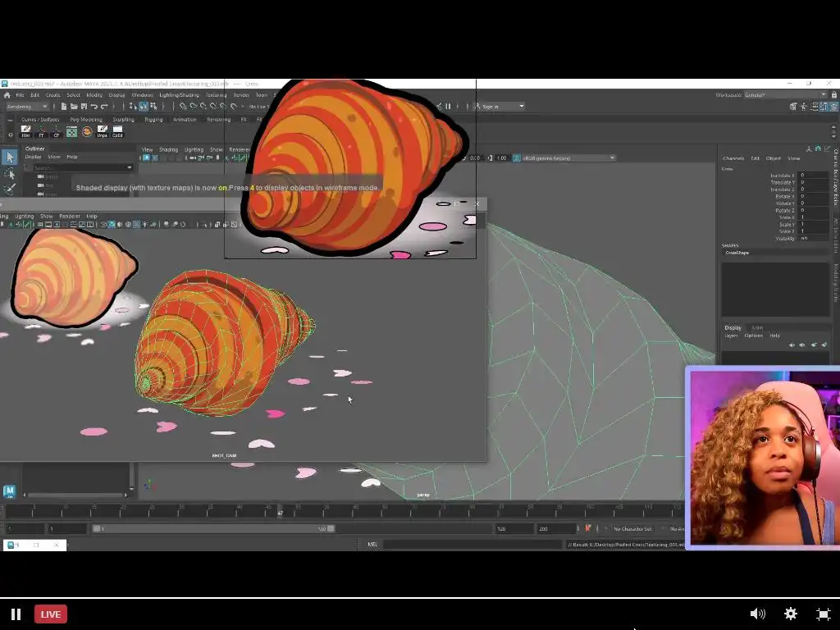Open Maya File menu

pos(20,95)
